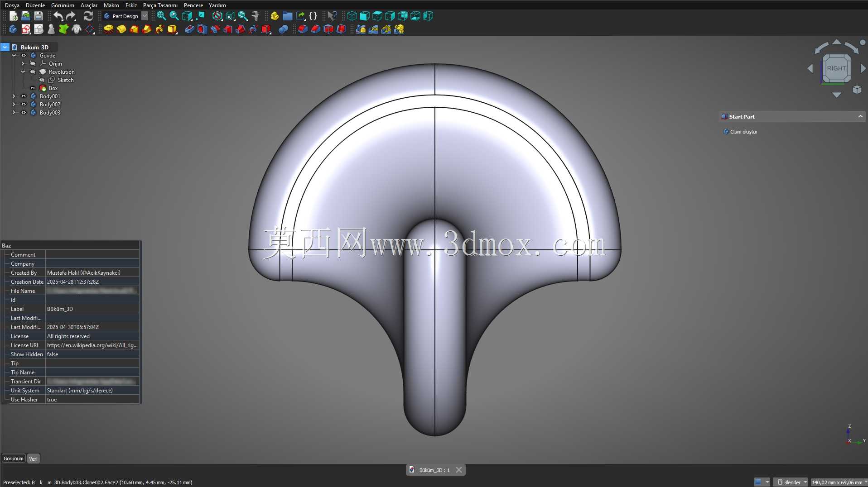The height and width of the screenshot is (487, 868).
Task: Apply the Fillet tool
Action: 303,29
